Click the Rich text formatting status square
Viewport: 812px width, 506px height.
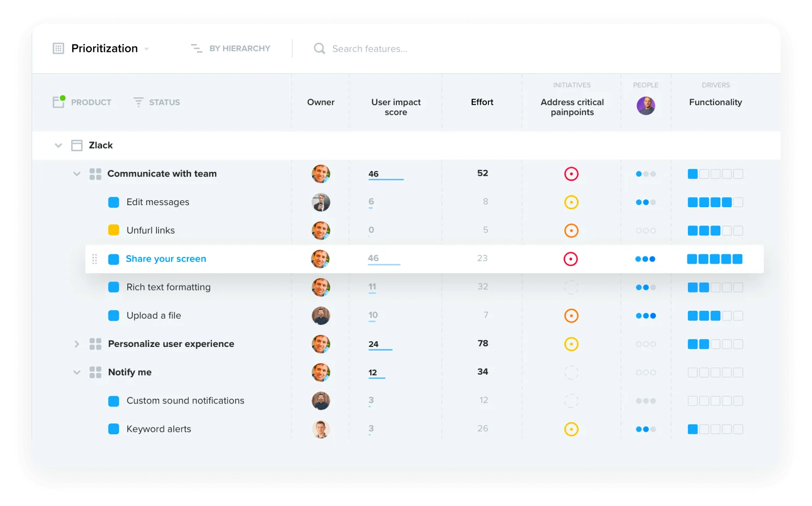(x=114, y=287)
